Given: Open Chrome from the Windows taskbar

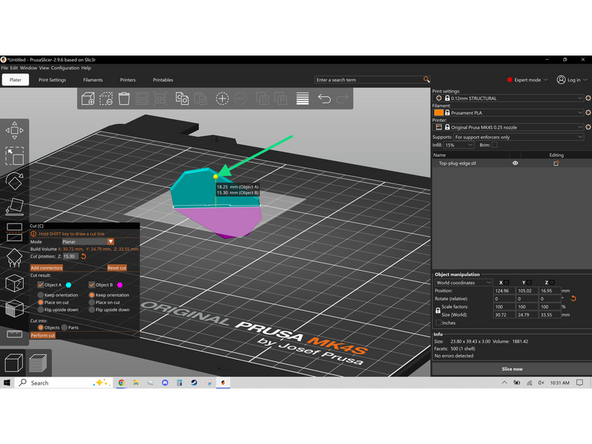Looking at the screenshot, I should 121,382.
